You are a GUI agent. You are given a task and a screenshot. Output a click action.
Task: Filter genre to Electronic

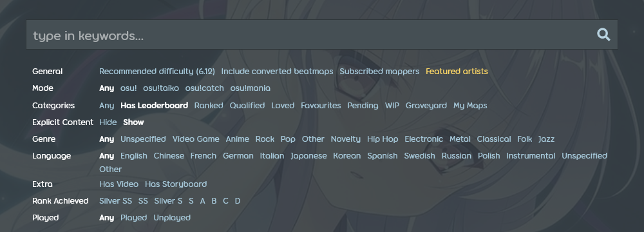(x=424, y=139)
